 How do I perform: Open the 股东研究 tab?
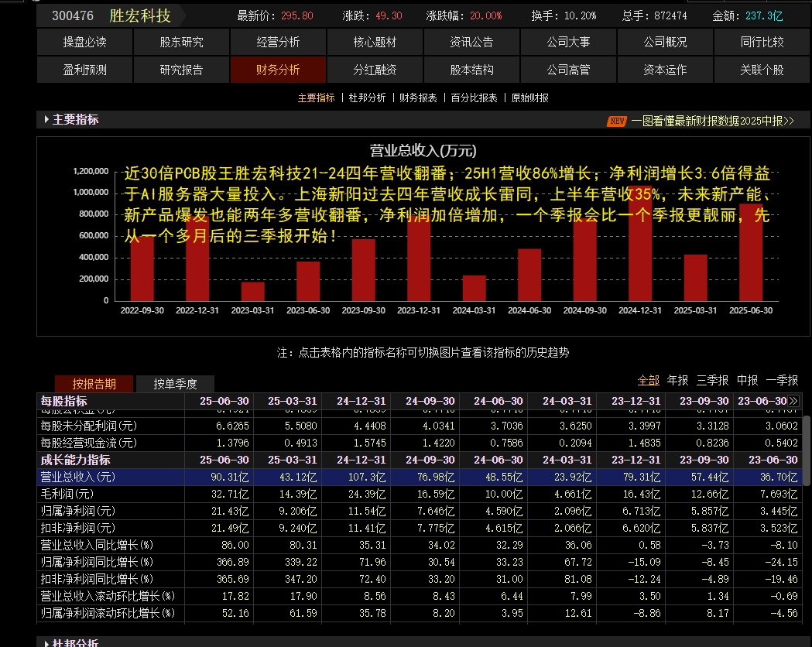[181, 43]
